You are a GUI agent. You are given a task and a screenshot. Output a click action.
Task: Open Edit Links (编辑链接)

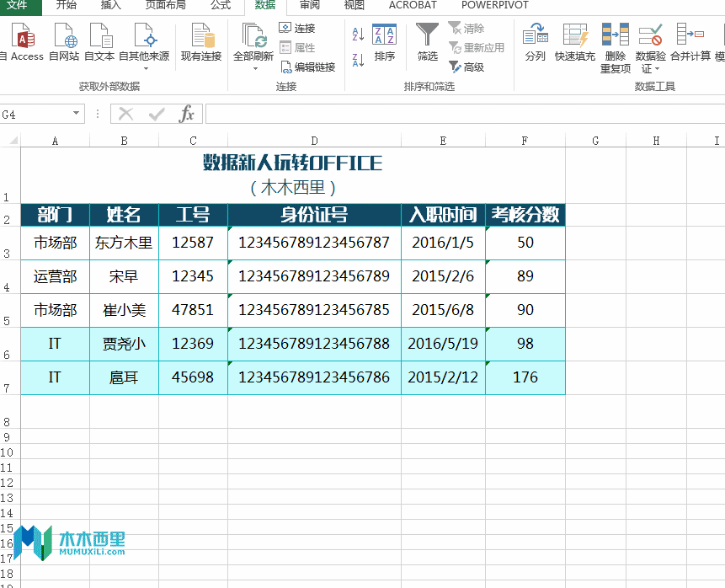point(307,67)
